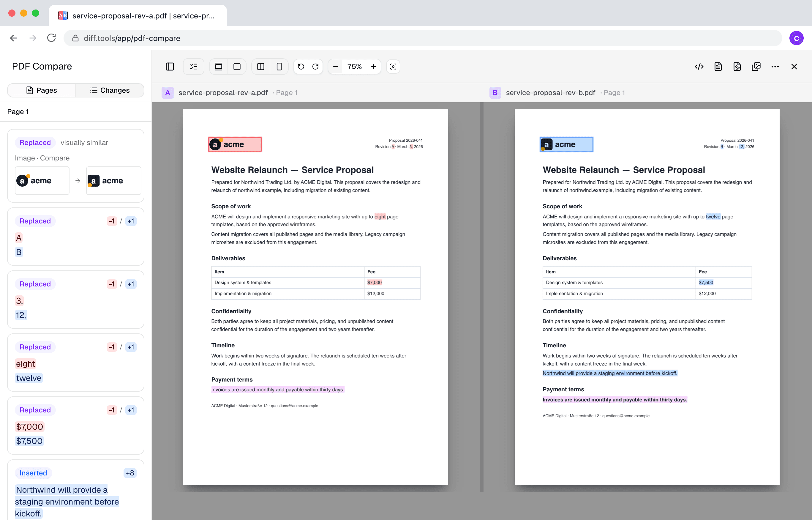
Task: Select the Inserted staging environment change
Action: pos(76,490)
